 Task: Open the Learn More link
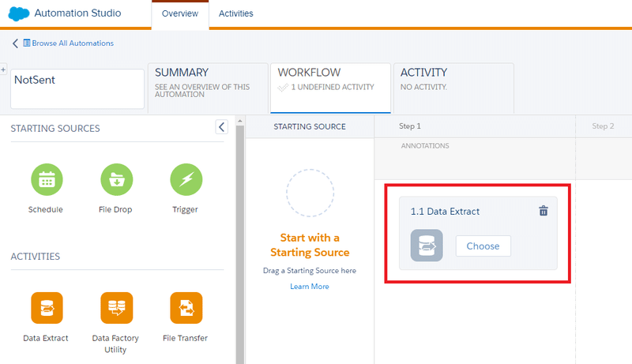pyautogui.click(x=310, y=287)
